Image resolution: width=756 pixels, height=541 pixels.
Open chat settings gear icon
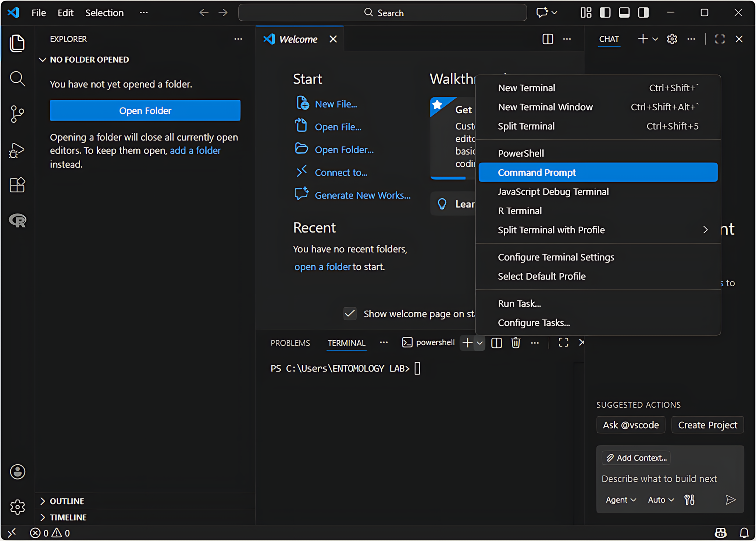point(672,39)
